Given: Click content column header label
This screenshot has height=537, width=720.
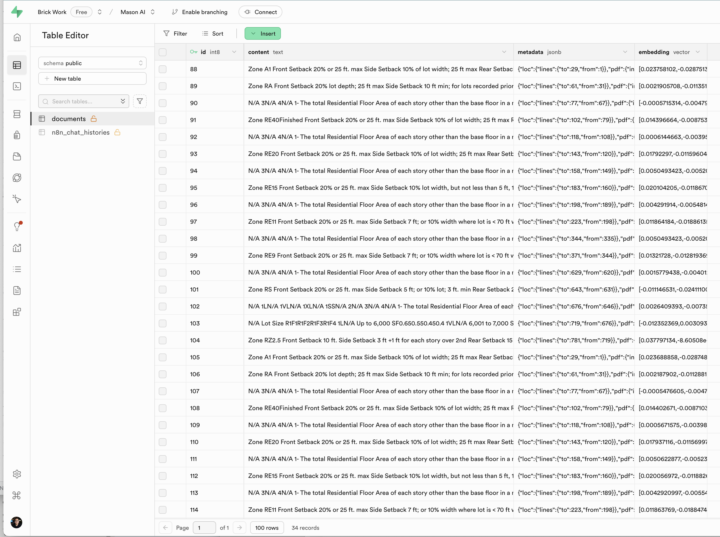Looking at the screenshot, I should coord(259,52).
